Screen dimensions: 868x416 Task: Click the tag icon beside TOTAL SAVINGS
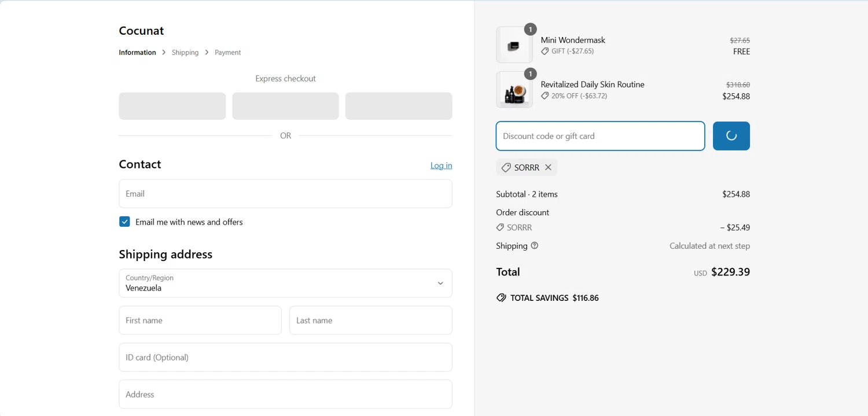click(x=501, y=298)
